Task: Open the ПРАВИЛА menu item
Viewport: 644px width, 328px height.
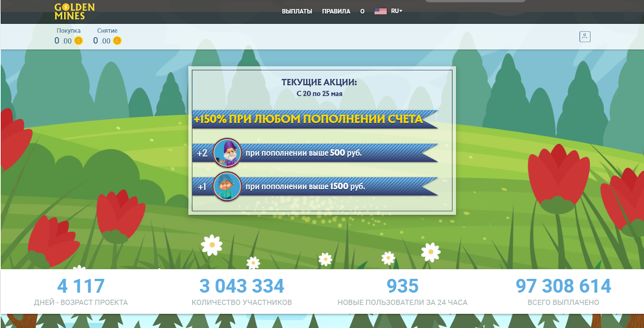Action: (336, 11)
